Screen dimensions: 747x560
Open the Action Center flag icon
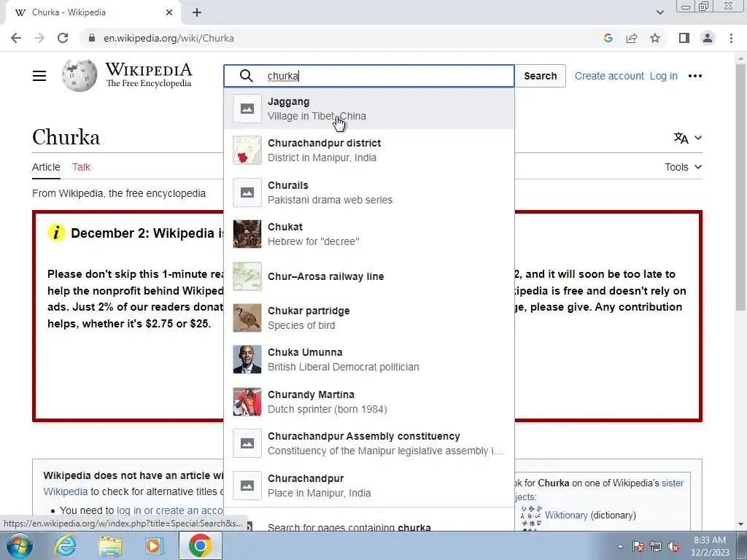(638, 546)
